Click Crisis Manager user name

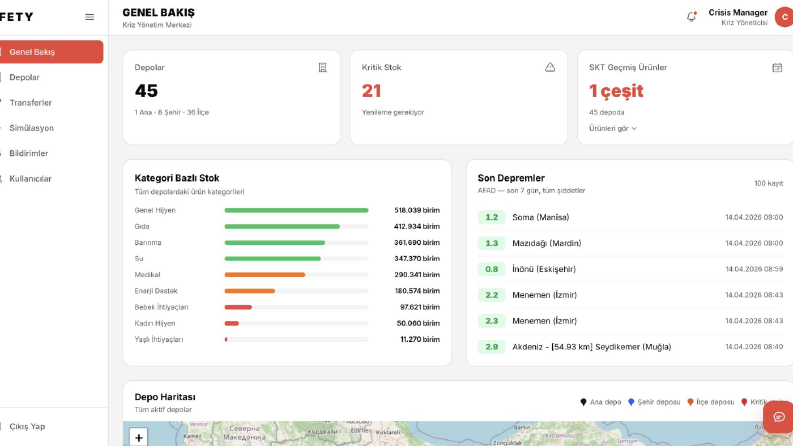click(738, 13)
